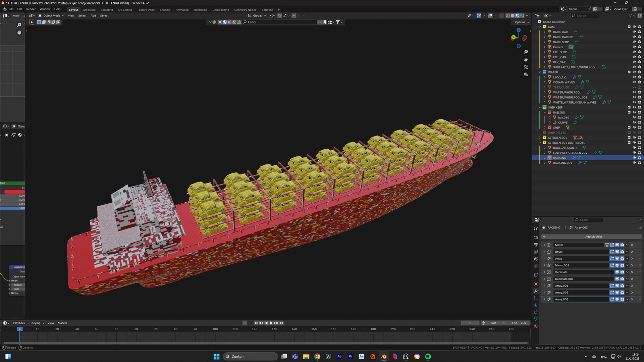Screen dimensions: 644x362
Task: Click the outliner Search field
Action: [x=585, y=16]
